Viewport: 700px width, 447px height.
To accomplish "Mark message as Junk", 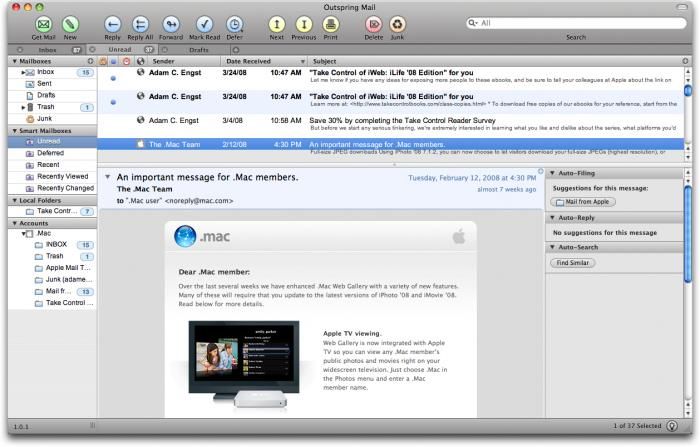I will click(x=397, y=24).
